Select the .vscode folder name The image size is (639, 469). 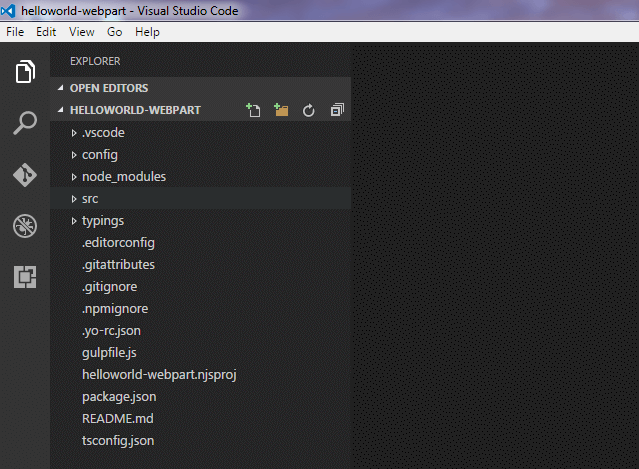(x=103, y=133)
